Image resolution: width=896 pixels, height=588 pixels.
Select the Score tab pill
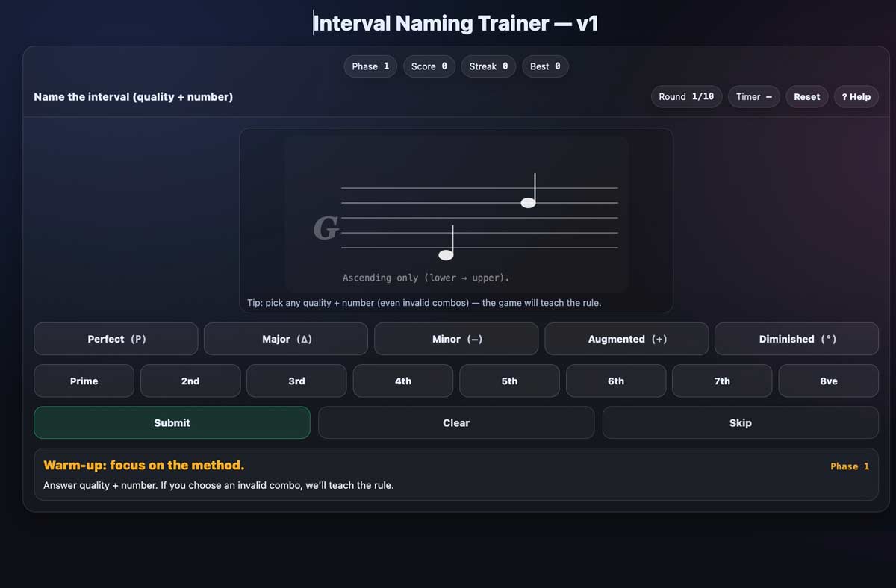tap(429, 66)
